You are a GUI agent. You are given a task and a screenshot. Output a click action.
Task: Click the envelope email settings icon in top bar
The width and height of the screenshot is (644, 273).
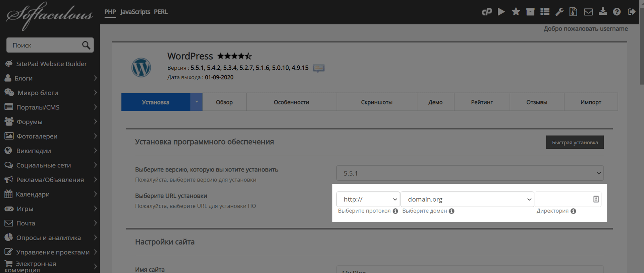click(588, 12)
